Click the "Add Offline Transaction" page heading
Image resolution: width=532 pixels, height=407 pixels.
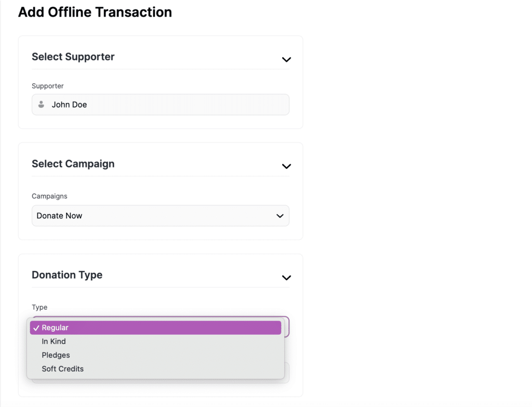coord(95,12)
